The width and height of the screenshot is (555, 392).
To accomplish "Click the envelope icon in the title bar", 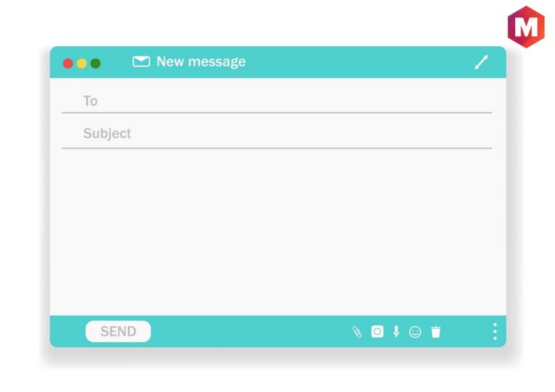I will [x=141, y=61].
